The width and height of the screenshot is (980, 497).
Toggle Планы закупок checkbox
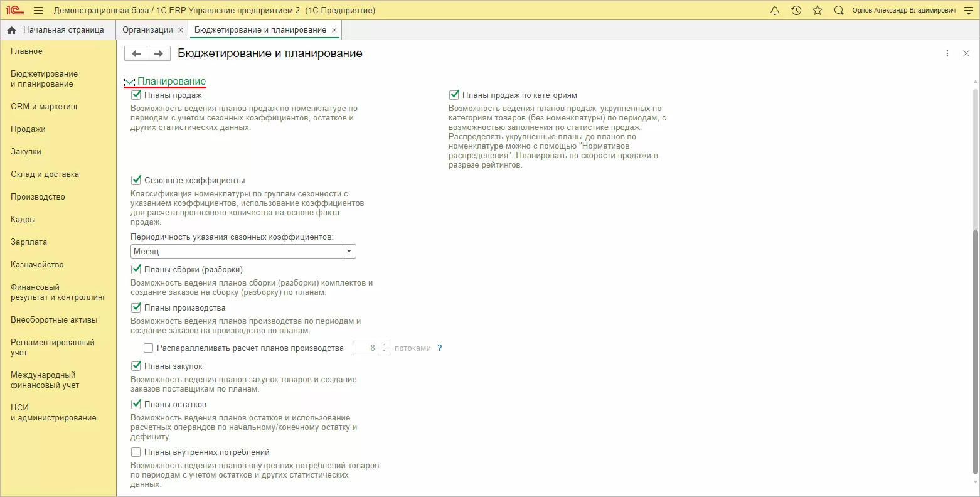(136, 366)
